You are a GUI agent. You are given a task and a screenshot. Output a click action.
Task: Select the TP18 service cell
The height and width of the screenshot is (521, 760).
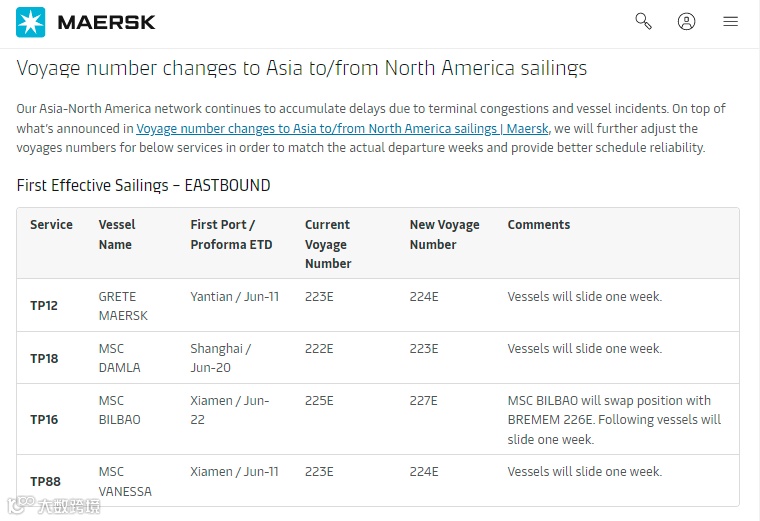point(44,358)
